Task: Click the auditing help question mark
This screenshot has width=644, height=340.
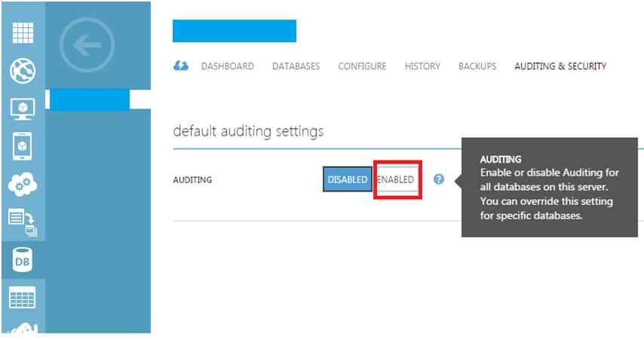Action: tap(439, 179)
